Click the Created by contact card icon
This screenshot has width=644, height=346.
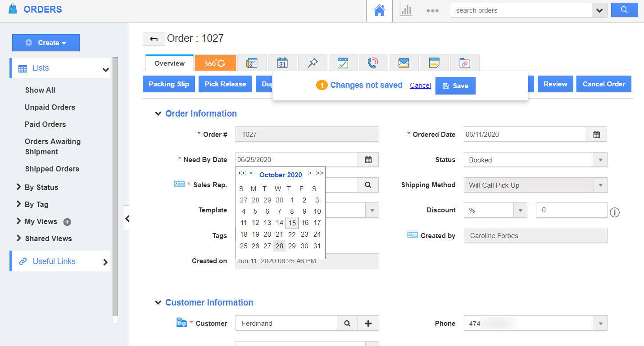coord(413,235)
